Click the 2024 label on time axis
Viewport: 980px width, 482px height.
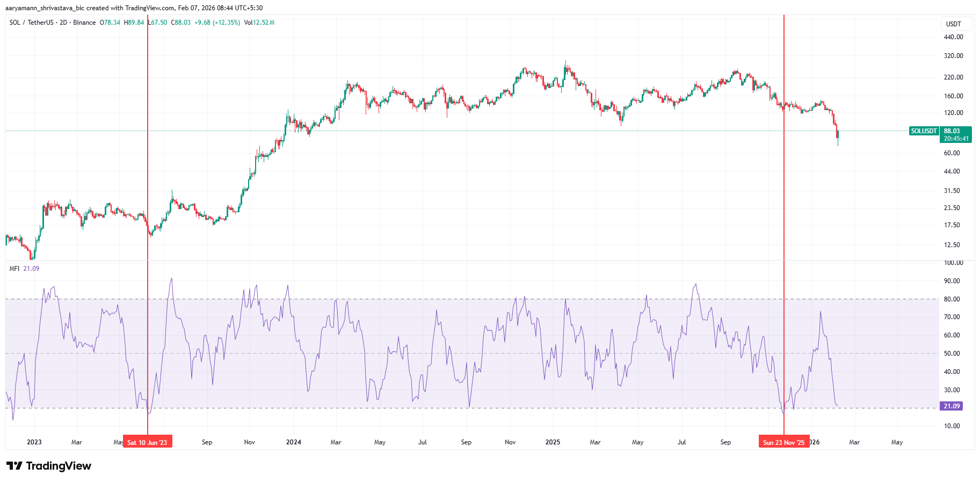293,442
